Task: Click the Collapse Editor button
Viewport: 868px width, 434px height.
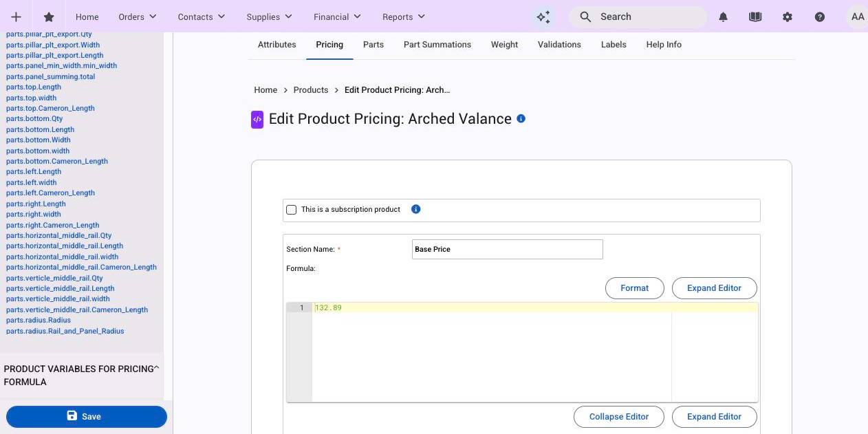Action: [x=619, y=417]
